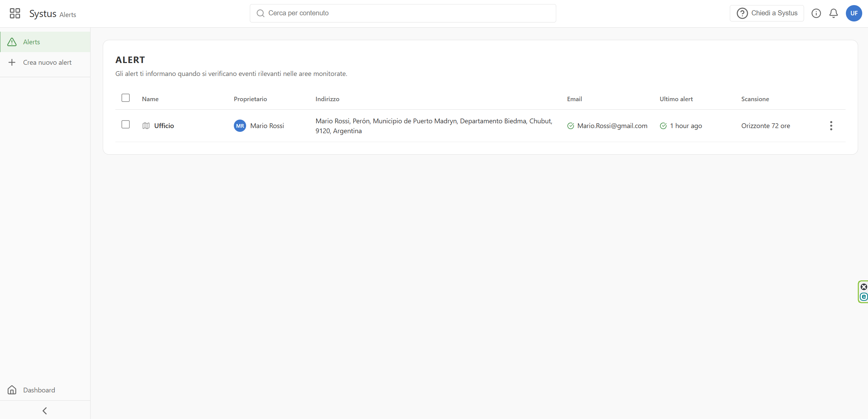The image size is (868, 419).
Task: Click the info circle icon
Action: [x=816, y=13]
